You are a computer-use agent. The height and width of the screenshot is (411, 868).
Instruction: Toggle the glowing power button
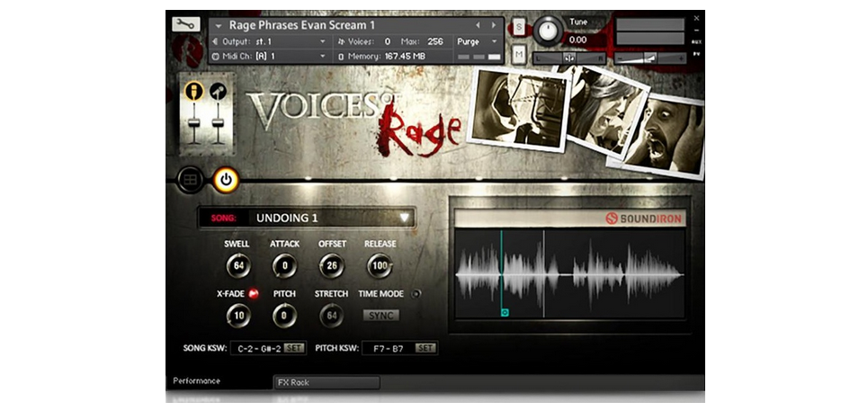tap(227, 180)
